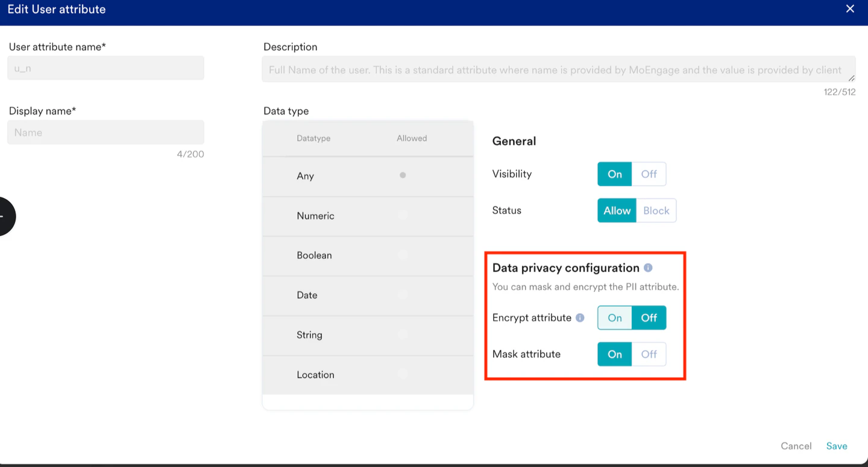Click the 'Boolean' datatype row label
The height and width of the screenshot is (467, 868).
pyautogui.click(x=314, y=255)
